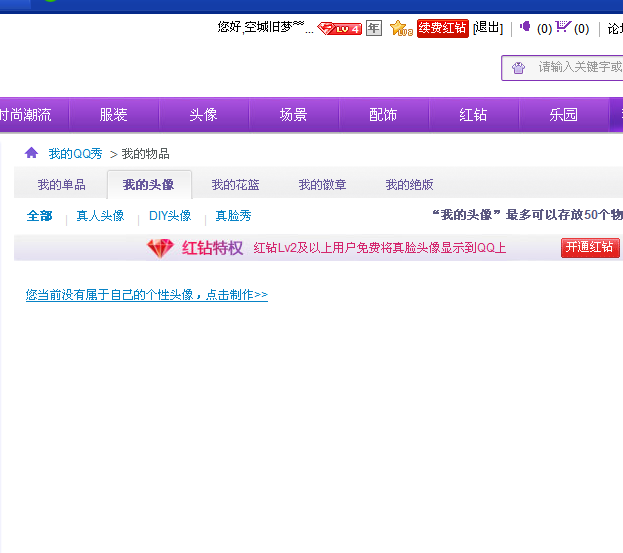The width and height of the screenshot is (623, 553).
Task: Click the purple gift icon with (0)
Action: tap(525, 27)
